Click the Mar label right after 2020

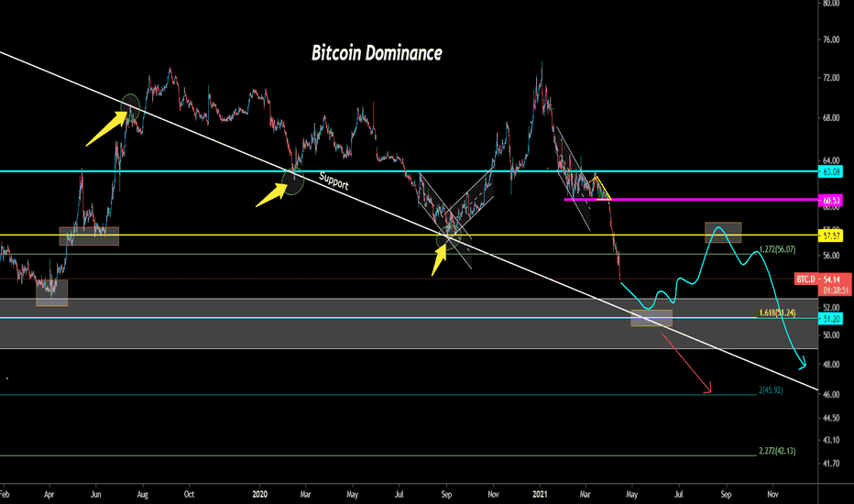click(x=305, y=495)
